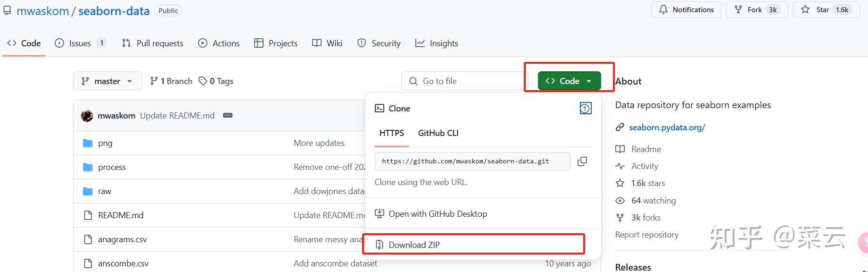Expand the commit message ellipsis icon
868x272 pixels.
[x=228, y=115]
